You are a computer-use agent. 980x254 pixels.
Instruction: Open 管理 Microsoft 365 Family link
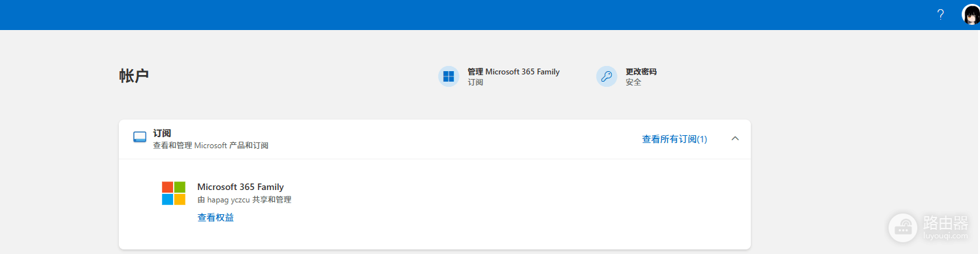[x=513, y=72]
